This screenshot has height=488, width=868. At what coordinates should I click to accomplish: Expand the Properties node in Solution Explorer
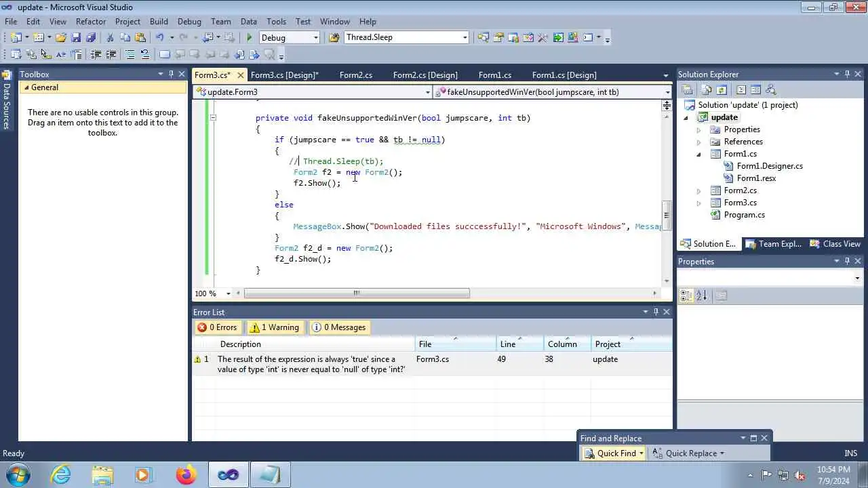pyautogui.click(x=698, y=129)
